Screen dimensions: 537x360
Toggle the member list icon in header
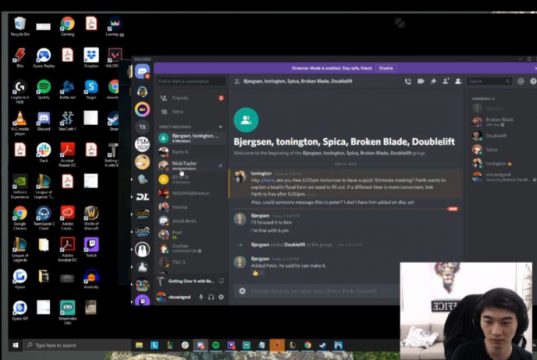(x=458, y=82)
